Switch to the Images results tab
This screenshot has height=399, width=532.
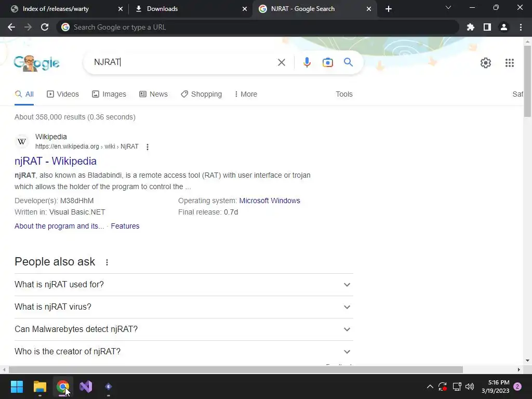[x=109, y=94]
